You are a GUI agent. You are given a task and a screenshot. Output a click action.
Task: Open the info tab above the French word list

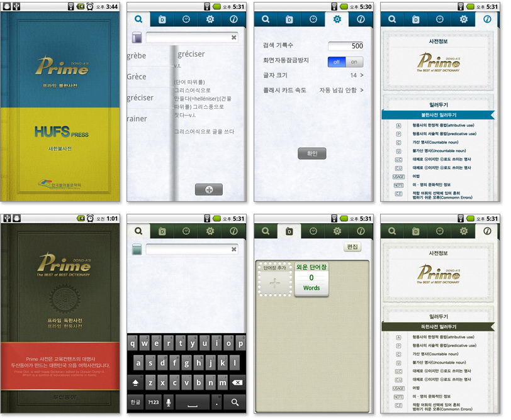point(233,19)
